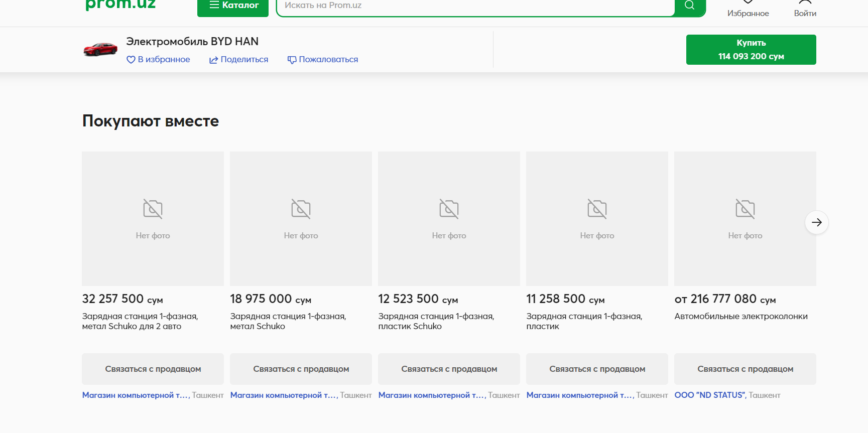Open the Каталог menu

tap(233, 6)
